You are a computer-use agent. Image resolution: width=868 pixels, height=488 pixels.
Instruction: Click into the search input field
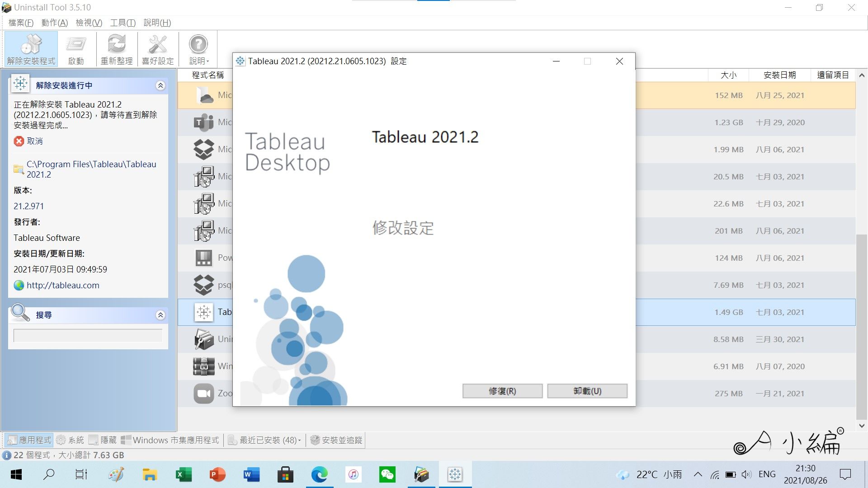pos(88,335)
